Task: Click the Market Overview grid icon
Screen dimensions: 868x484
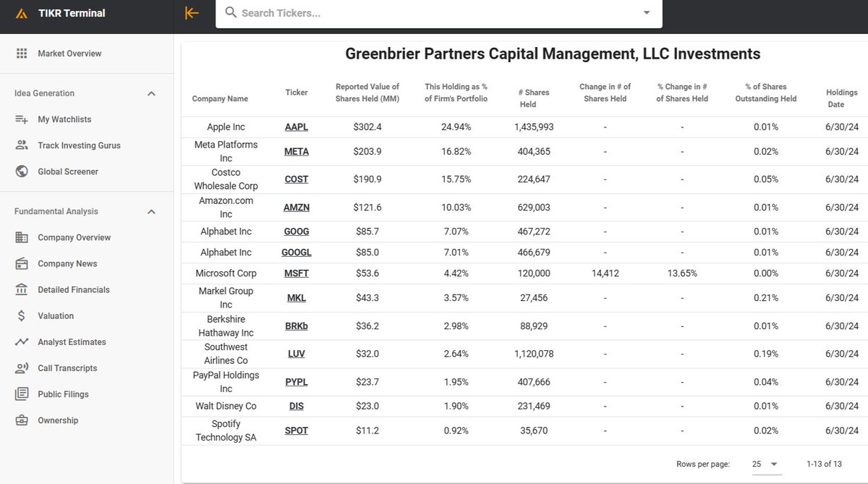Action: tap(22, 54)
